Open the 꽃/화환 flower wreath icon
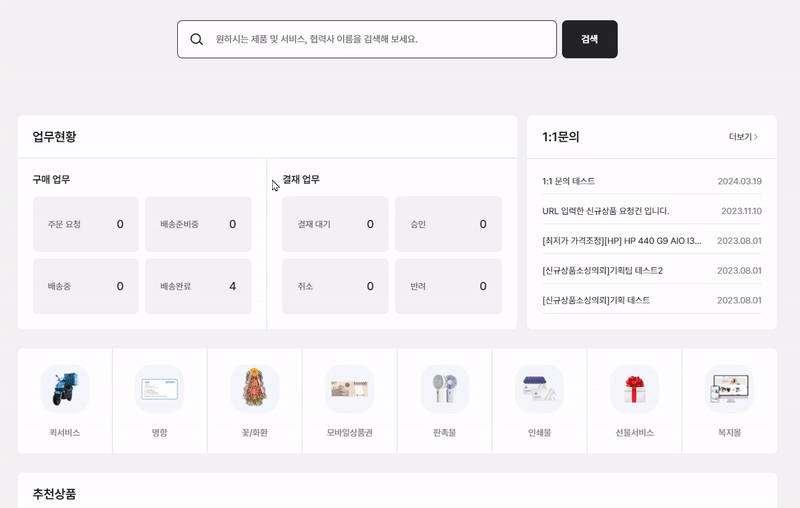Viewport: 800px width, 508px height. click(x=255, y=389)
